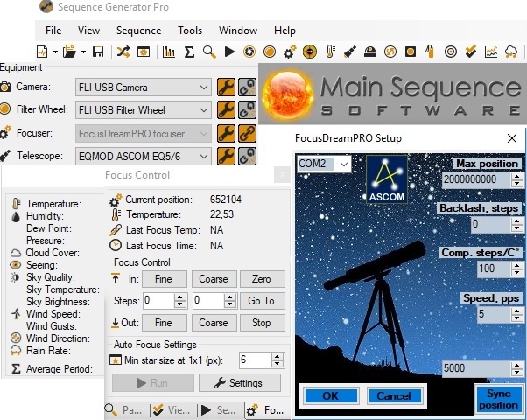Open the Sequence menu
The width and height of the screenshot is (527, 420).
[138, 31]
